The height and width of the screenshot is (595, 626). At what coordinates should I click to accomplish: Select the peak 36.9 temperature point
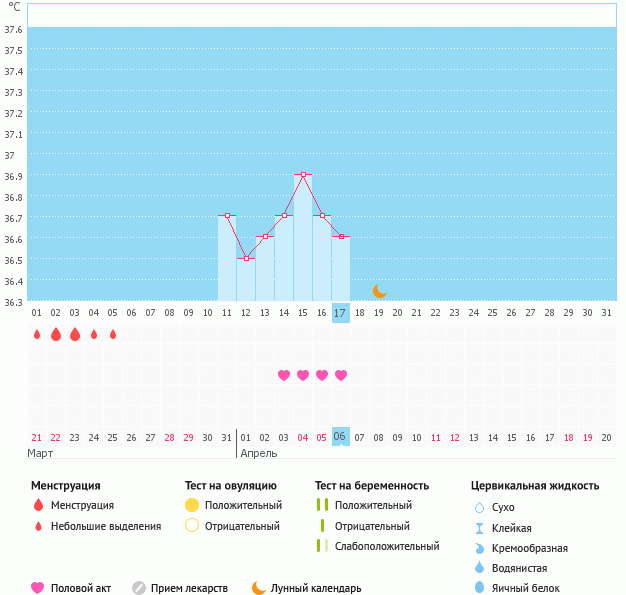click(303, 174)
